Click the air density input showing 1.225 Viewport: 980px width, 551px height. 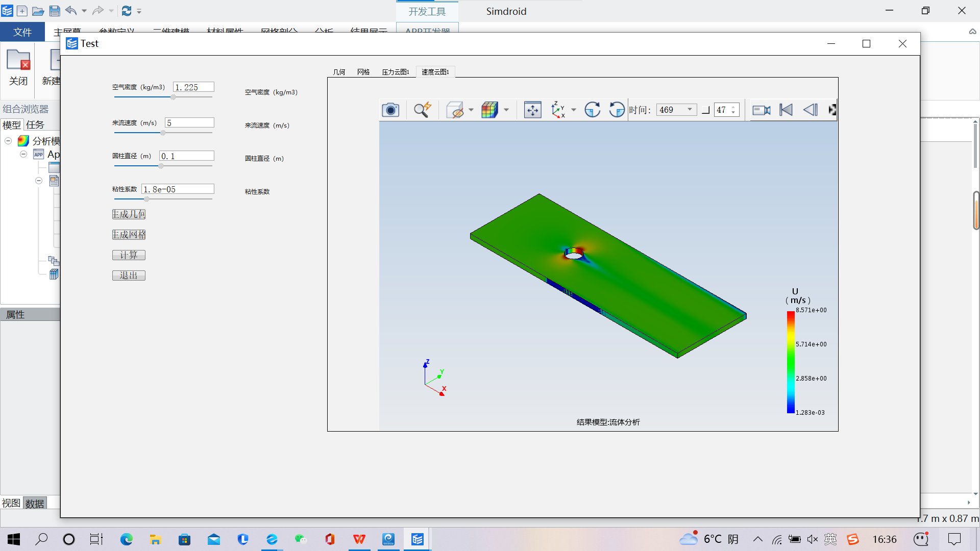pos(193,87)
